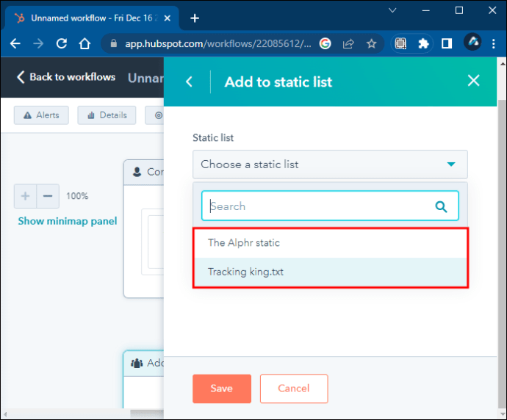Open the tab search chevron
The image size is (507, 420).
point(392,10)
